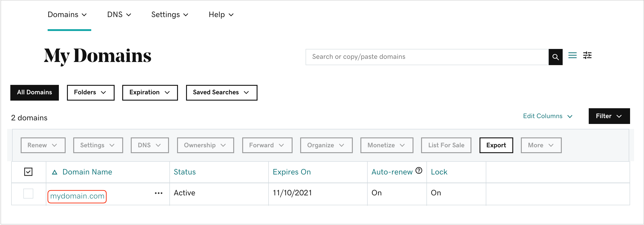
Task: Sort by Domain Name triangle icon
Action: (55, 172)
